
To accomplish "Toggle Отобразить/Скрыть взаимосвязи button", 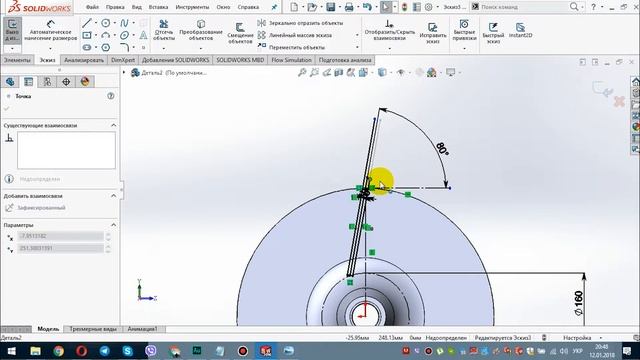I will pyautogui.click(x=389, y=30).
